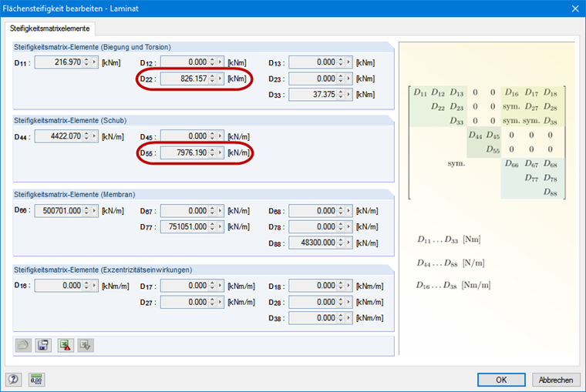This screenshot has width=586, height=392.
Task: Use the D23 spinner arrows
Action: pos(341,79)
